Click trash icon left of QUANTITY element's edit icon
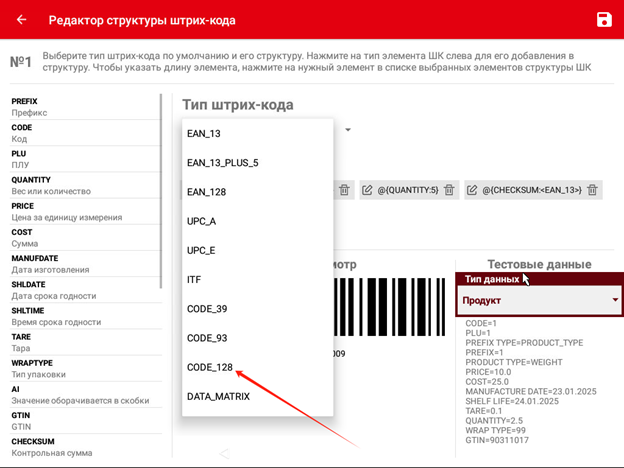The width and height of the screenshot is (624, 468). (343, 190)
